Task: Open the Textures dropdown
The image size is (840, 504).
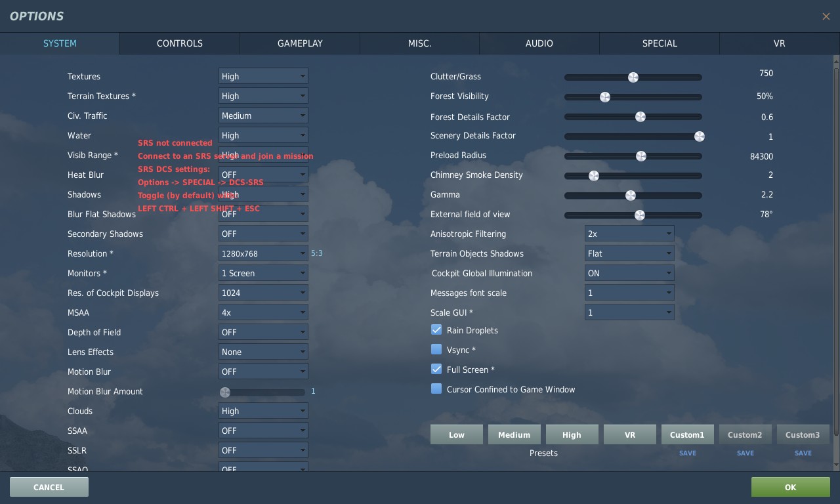Action: click(x=263, y=76)
